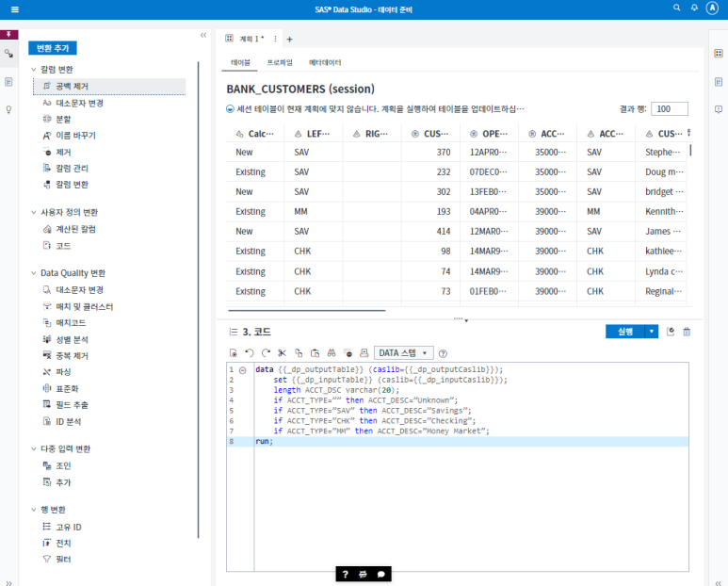Collapse the session table warning message toggle
Screen dimensions: 728x586
pos(230,109)
